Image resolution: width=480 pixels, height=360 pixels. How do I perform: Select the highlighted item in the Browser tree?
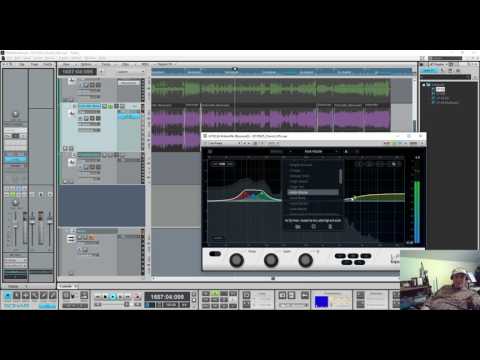[440, 89]
